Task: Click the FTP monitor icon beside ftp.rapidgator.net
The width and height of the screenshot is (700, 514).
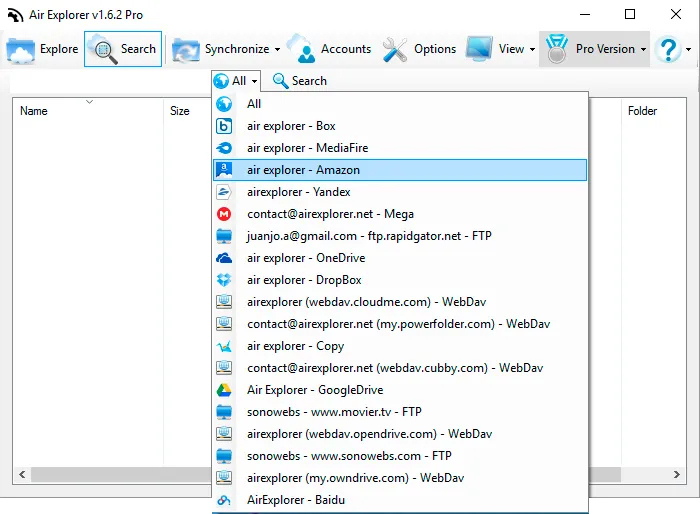Action: point(224,236)
